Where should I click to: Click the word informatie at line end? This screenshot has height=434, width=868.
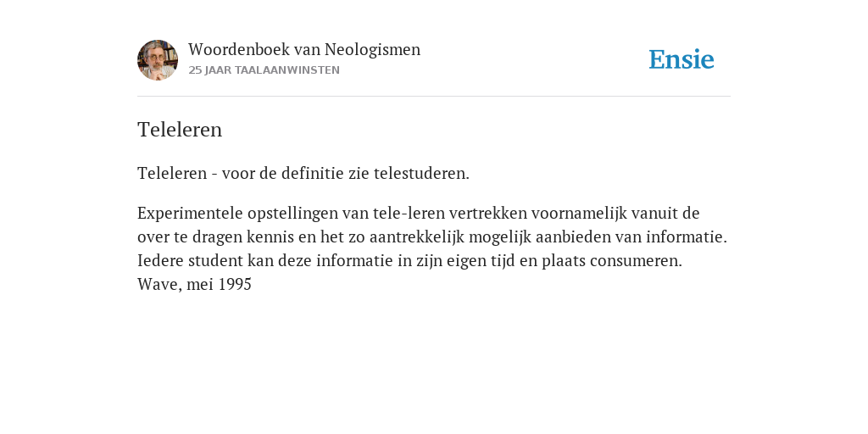point(687,237)
